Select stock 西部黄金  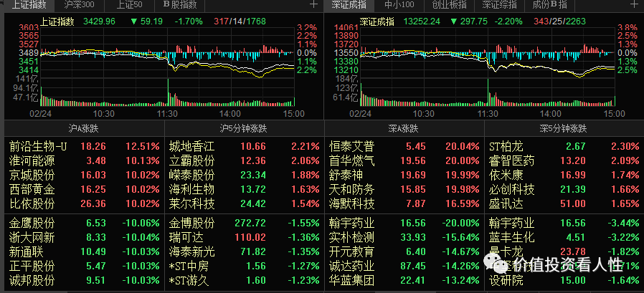[84, 190]
